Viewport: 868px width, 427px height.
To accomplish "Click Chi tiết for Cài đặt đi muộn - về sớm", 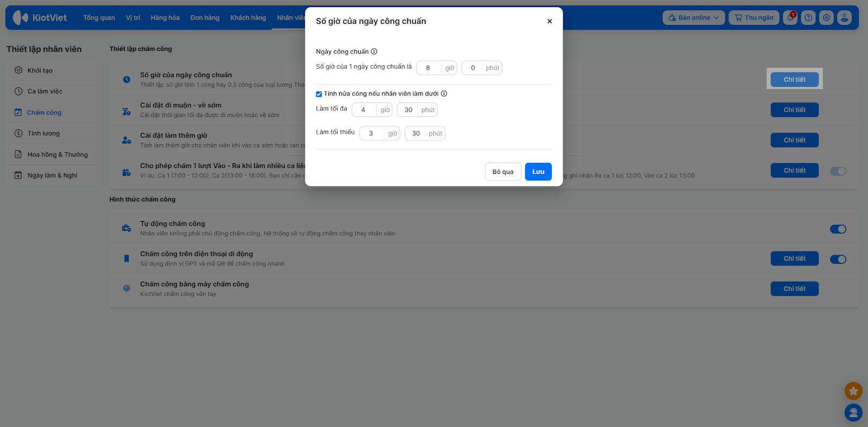I will (795, 110).
